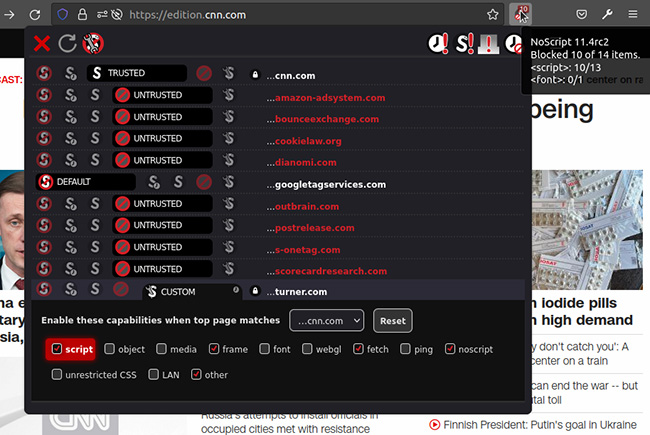The image size is (650, 435).
Task: Set turner.com to Untrusted preset
Action: click(121, 289)
